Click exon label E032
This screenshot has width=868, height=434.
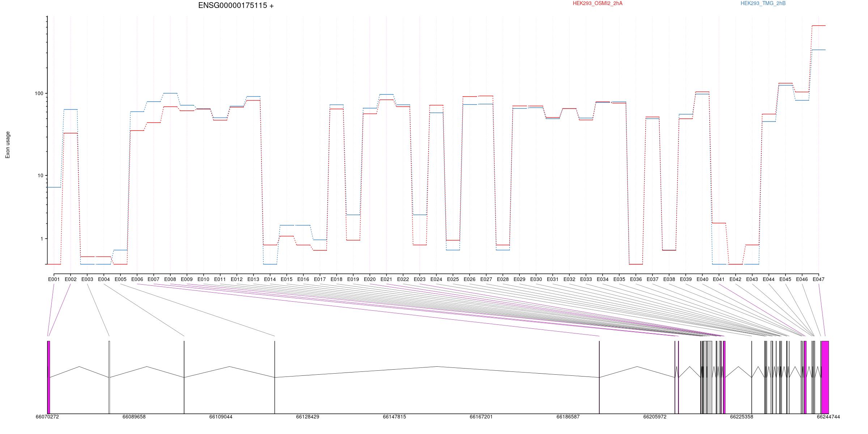coord(570,279)
